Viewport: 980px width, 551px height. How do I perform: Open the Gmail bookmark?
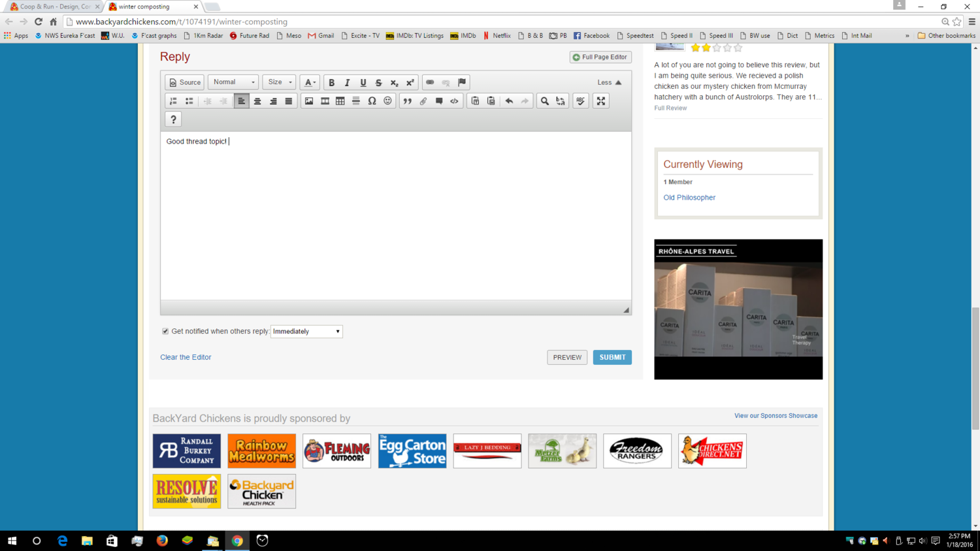pyautogui.click(x=321, y=36)
